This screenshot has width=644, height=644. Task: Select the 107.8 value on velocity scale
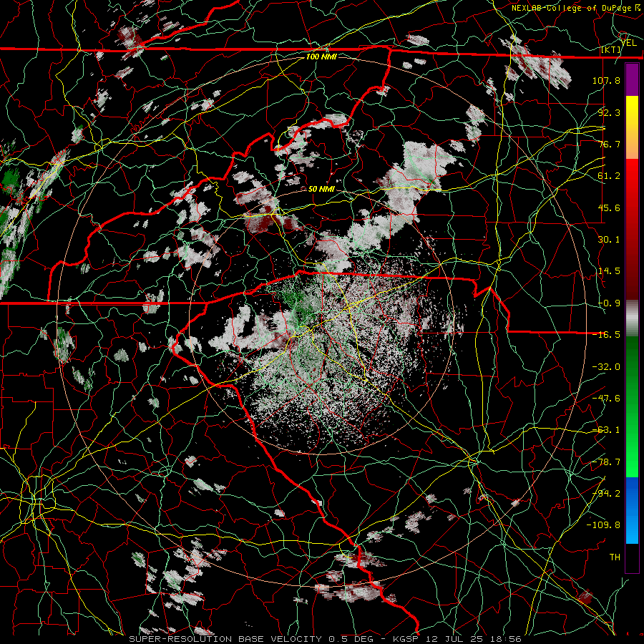(606, 80)
